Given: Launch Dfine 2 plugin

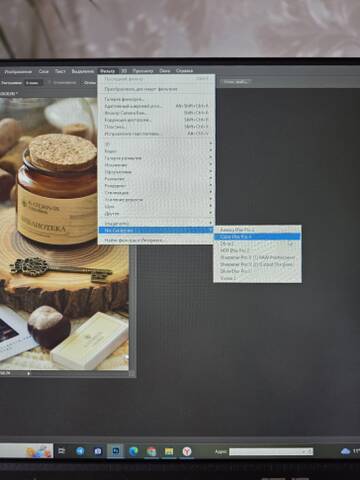Looking at the screenshot, I should click(257, 244).
